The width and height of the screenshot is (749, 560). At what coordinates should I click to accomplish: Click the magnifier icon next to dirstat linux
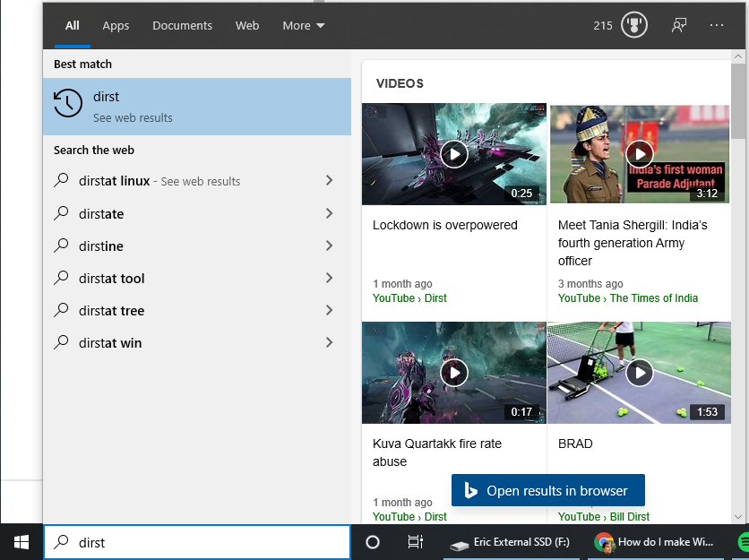pos(61,180)
